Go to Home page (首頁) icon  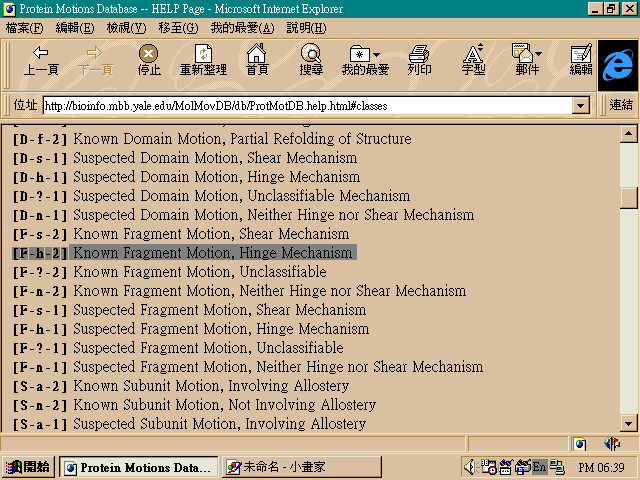[x=257, y=60]
